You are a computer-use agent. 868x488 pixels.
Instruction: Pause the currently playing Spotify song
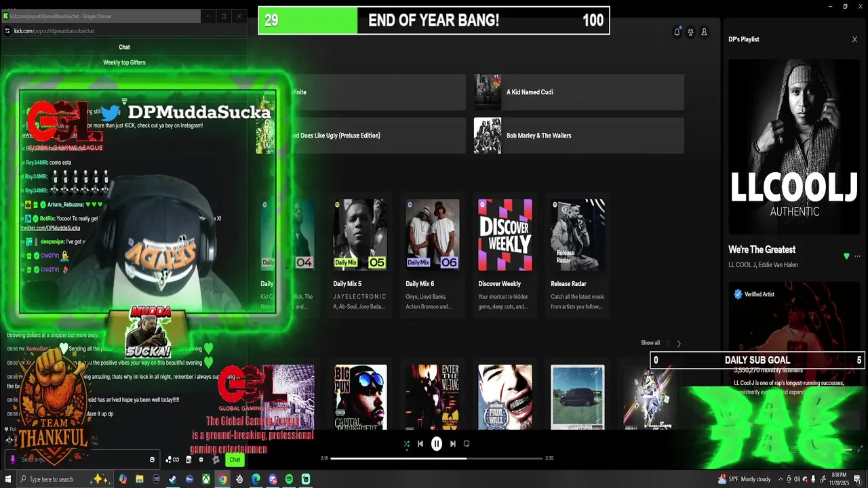coord(437,444)
